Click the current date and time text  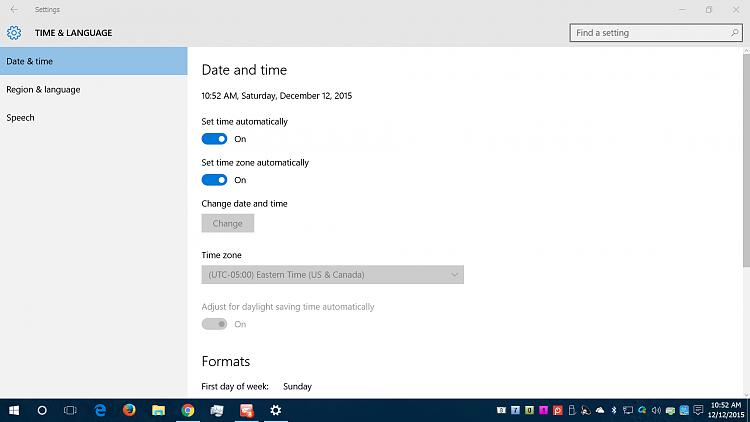pos(276,96)
